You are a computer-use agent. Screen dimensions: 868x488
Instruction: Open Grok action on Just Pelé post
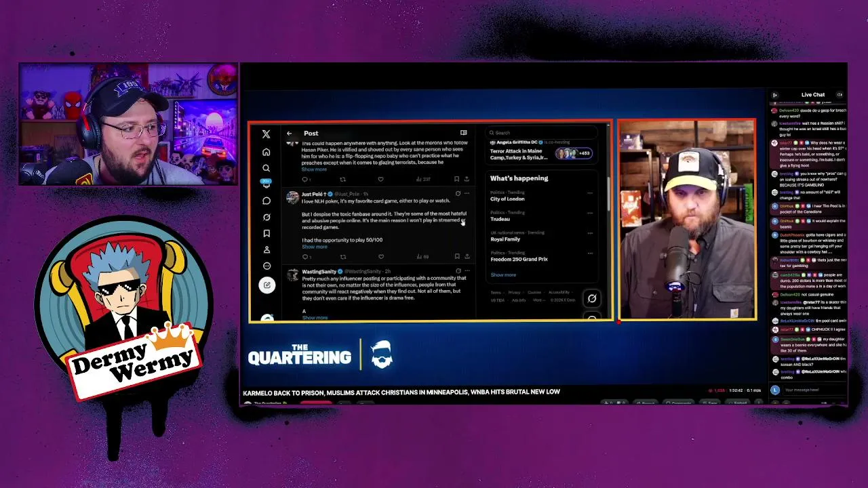[458, 194]
